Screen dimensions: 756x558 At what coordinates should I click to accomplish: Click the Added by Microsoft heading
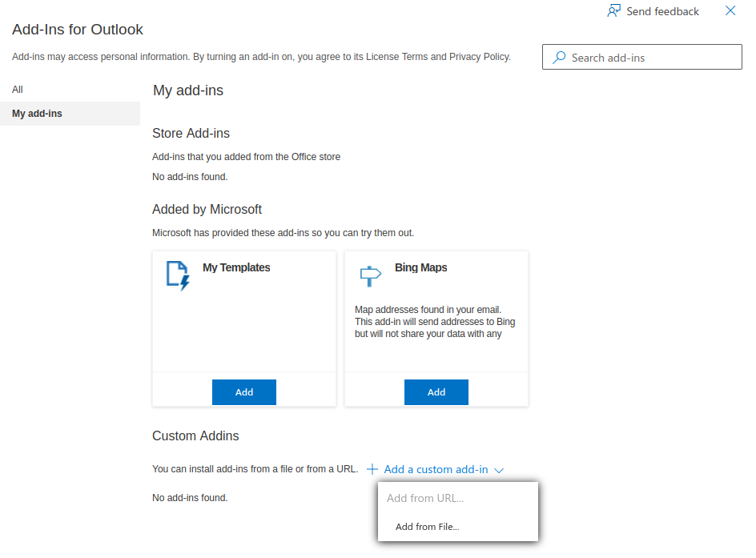pos(207,210)
